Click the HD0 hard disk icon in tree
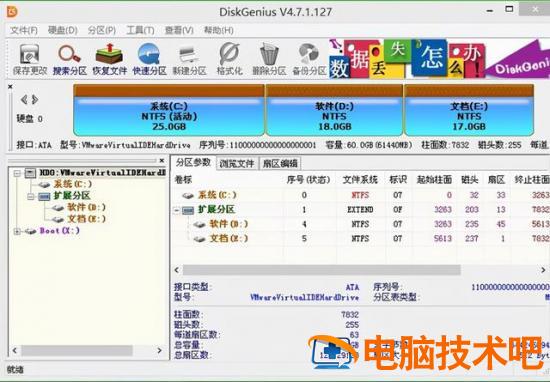The width and height of the screenshot is (550, 382). pyautogui.click(x=31, y=173)
